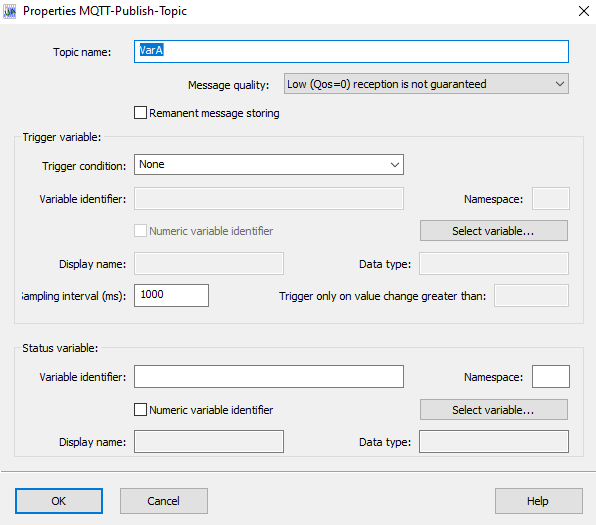
Task: Open the Message quality dropdown
Action: pos(426,84)
